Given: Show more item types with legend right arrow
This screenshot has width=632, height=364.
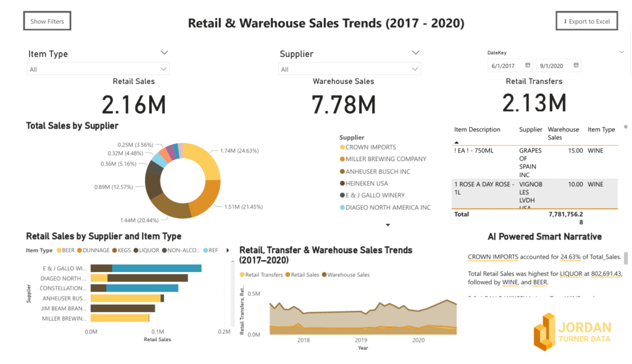Looking at the screenshot, I should 228,250.
